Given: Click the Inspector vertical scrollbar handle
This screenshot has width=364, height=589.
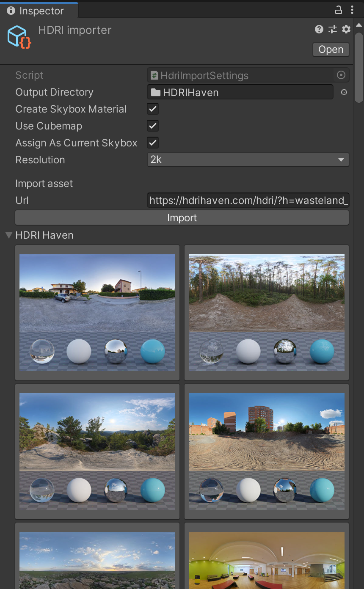Looking at the screenshot, I should coord(359,68).
